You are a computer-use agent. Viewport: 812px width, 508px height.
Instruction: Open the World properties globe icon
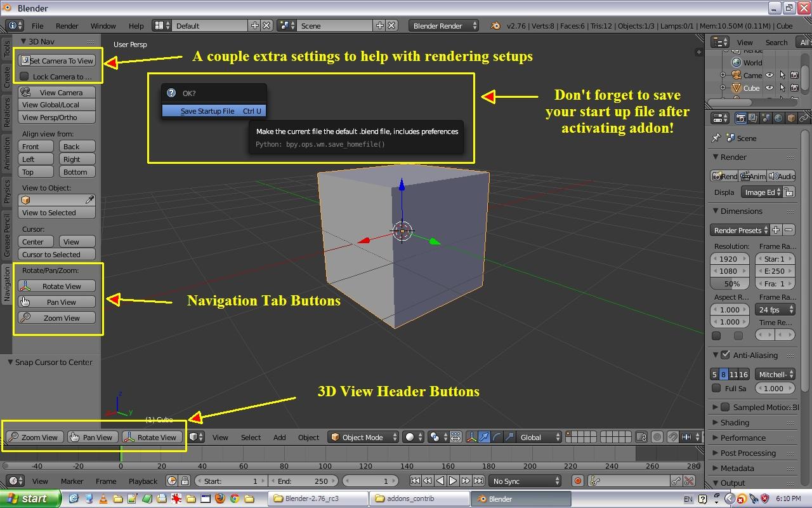pos(778,118)
